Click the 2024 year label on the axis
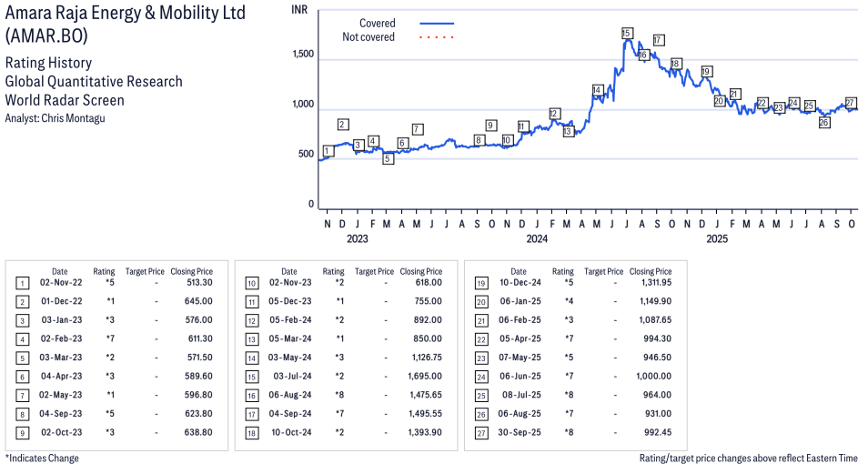This screenshot has width=868, height=464. point(536,239)
